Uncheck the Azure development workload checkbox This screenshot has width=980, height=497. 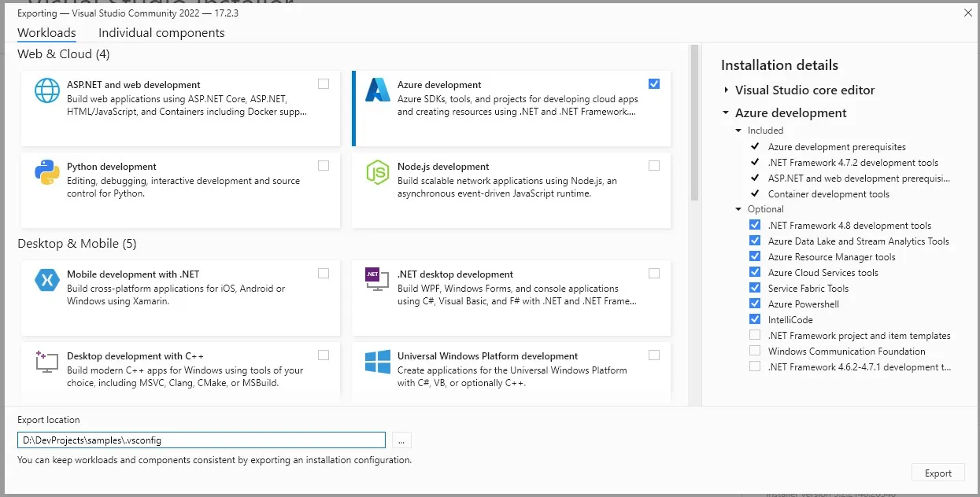point(654,84)
